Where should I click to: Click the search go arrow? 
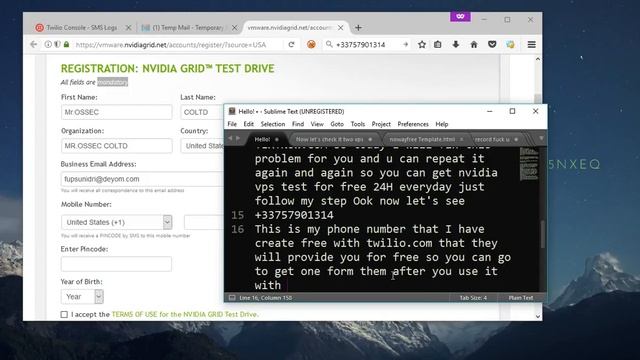coord(405,44)
